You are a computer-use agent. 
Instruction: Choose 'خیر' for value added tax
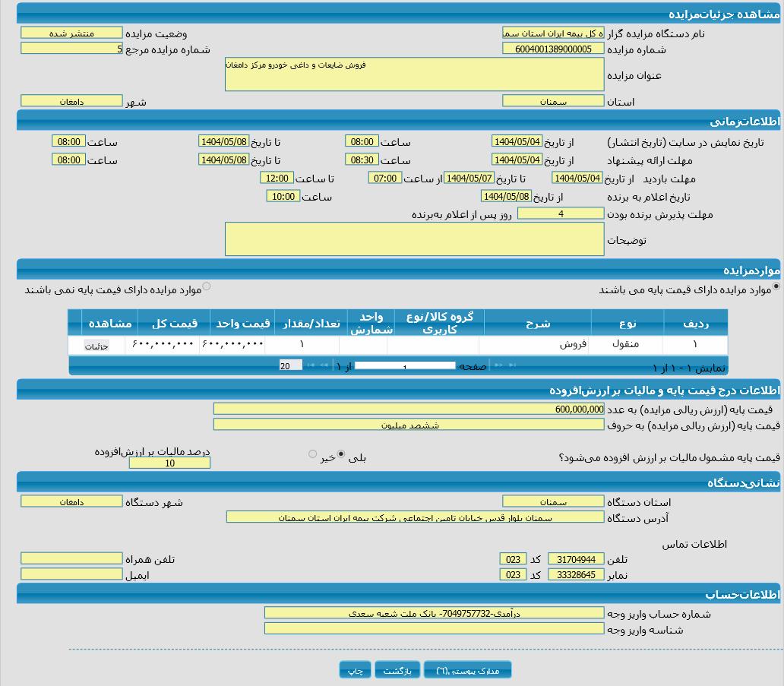(x=312, y=454)
